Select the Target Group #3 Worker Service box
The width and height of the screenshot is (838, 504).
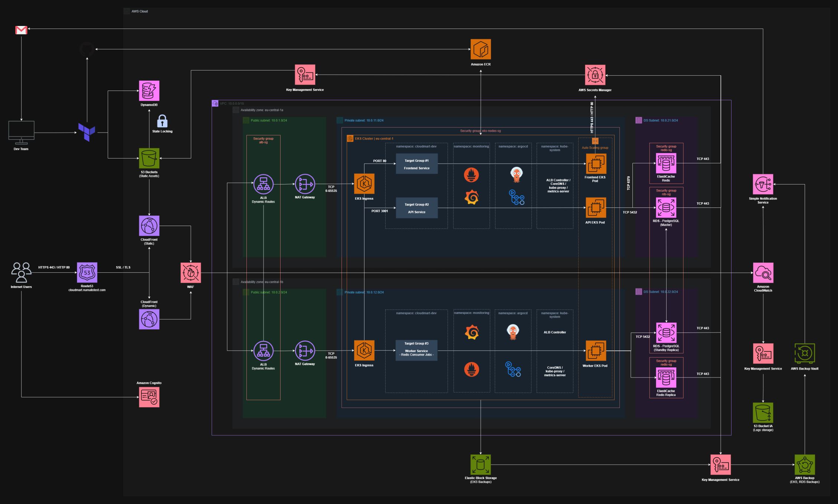click(x=416, y=350)
